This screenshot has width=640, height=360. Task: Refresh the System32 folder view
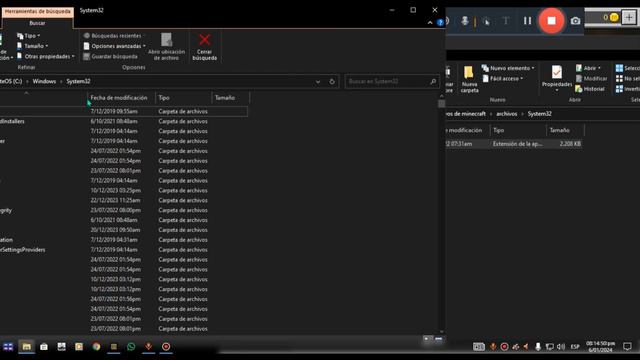coord(332,82)
